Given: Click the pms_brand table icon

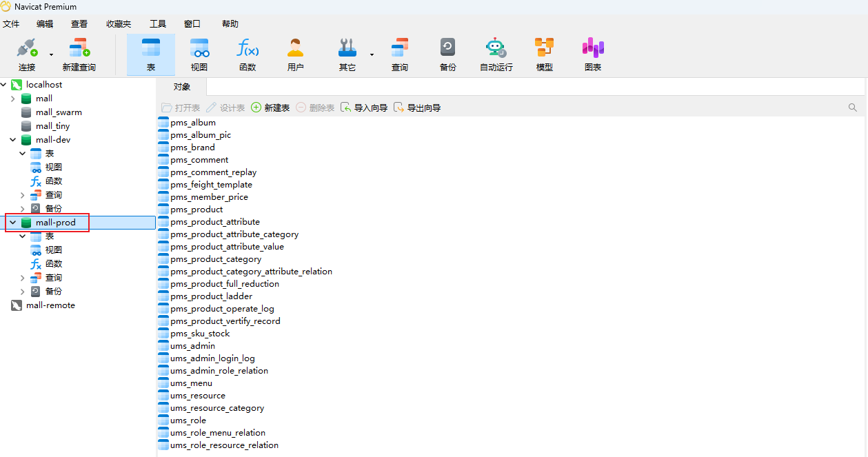Looking at the screenshot, I should (163, 148).
